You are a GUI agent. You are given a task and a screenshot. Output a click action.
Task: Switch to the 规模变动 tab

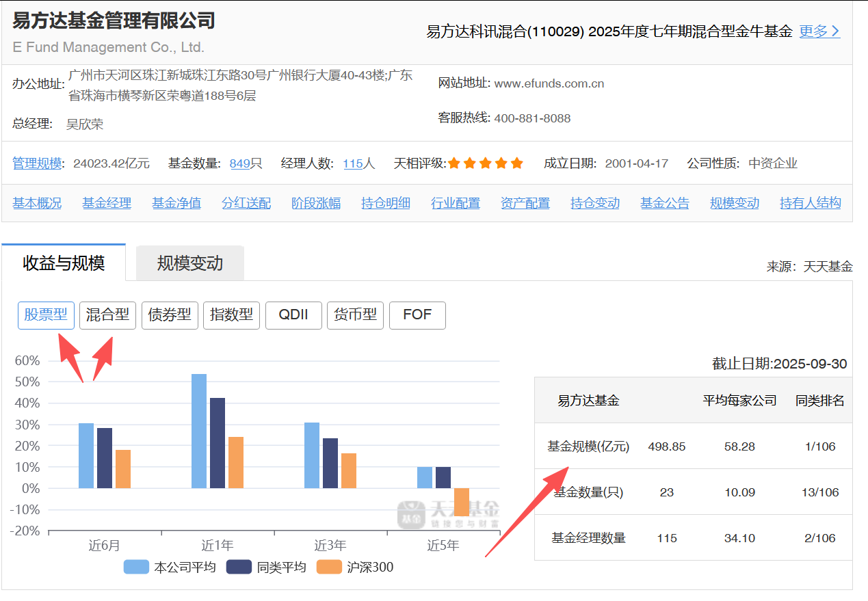[x=190, y=263]
